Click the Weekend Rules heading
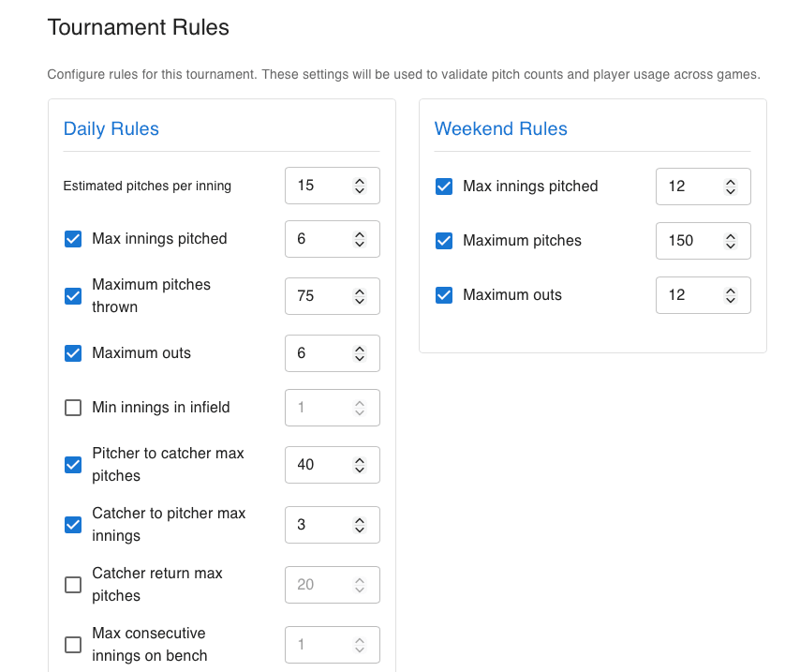Viewport: 785px width, 672px height. (x=500, y=128)
